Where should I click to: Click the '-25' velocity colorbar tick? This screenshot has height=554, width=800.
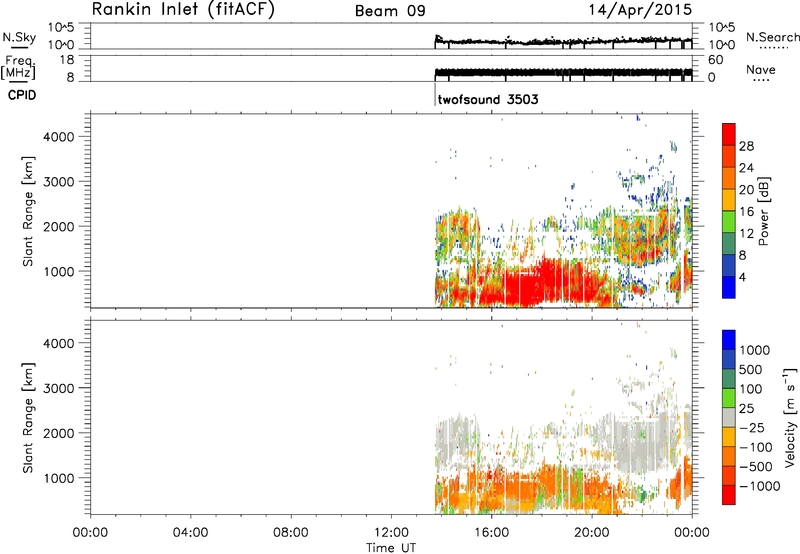pyautogui.click(x=752, y=427)
